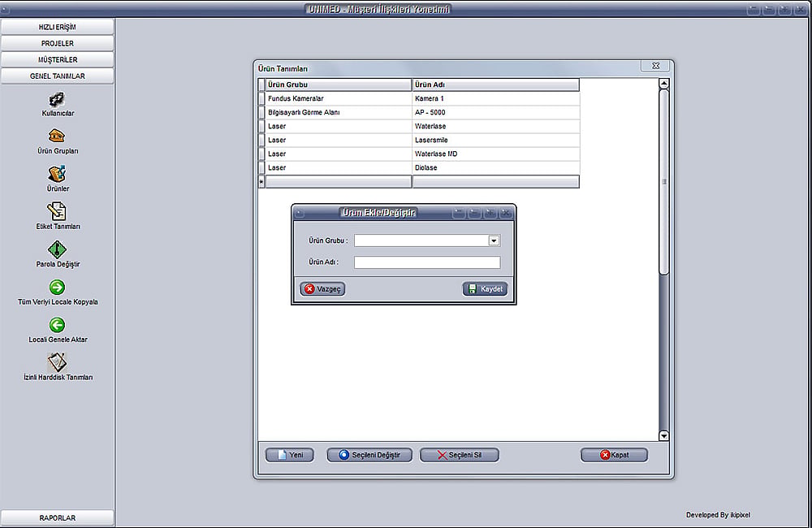Screen dimensions: 812x528
Task: Open the MÜŞTERİLER section
Action: (57, 59)
